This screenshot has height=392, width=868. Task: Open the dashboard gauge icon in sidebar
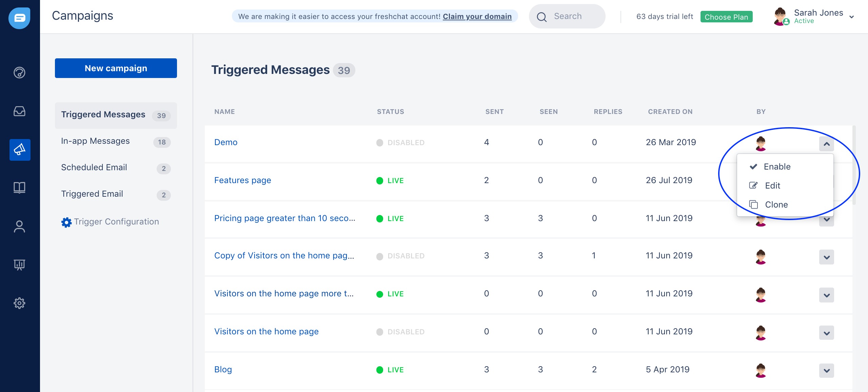(19, 73)
